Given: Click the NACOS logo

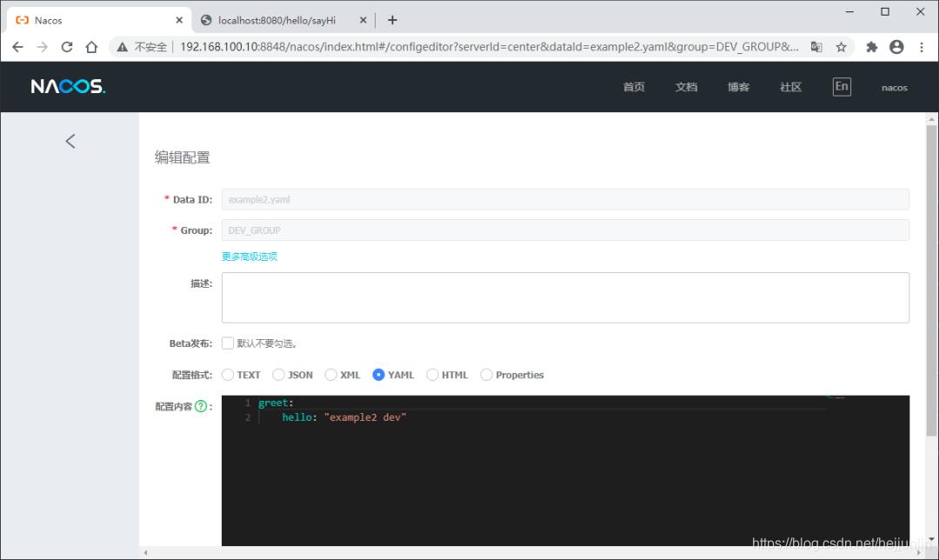Looking at the screenshot, I should (69, 86).
